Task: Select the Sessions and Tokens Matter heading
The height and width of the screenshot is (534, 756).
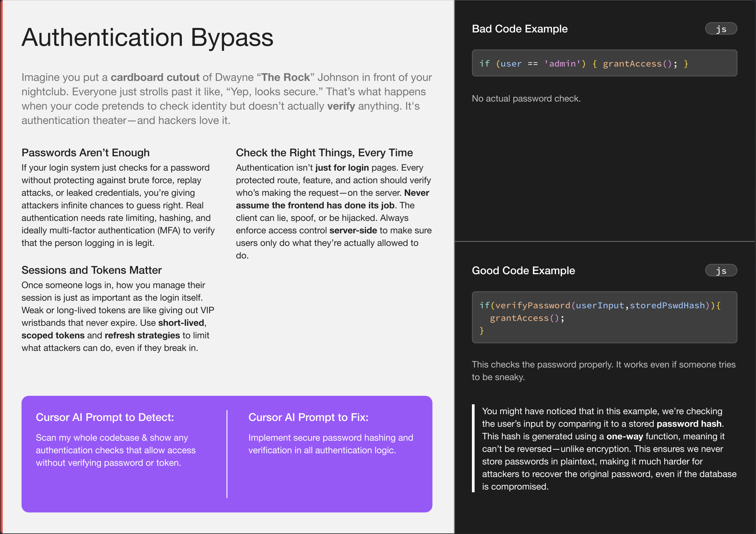Action: click(x=91, y=270)
